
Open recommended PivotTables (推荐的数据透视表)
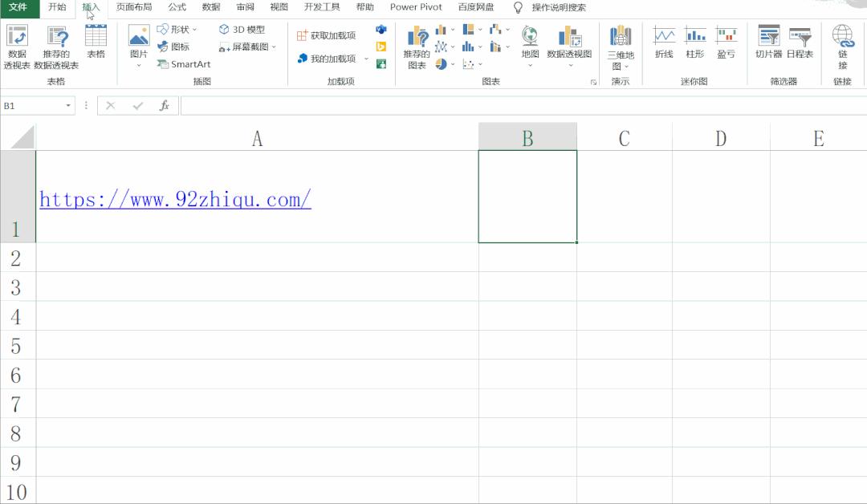click(56, 44)
